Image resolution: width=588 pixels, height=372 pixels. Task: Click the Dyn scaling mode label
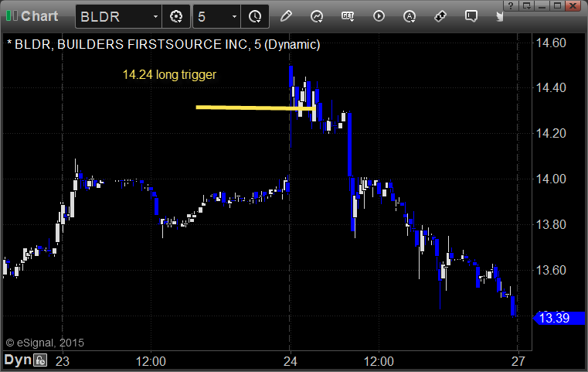[x=18, y=360]
